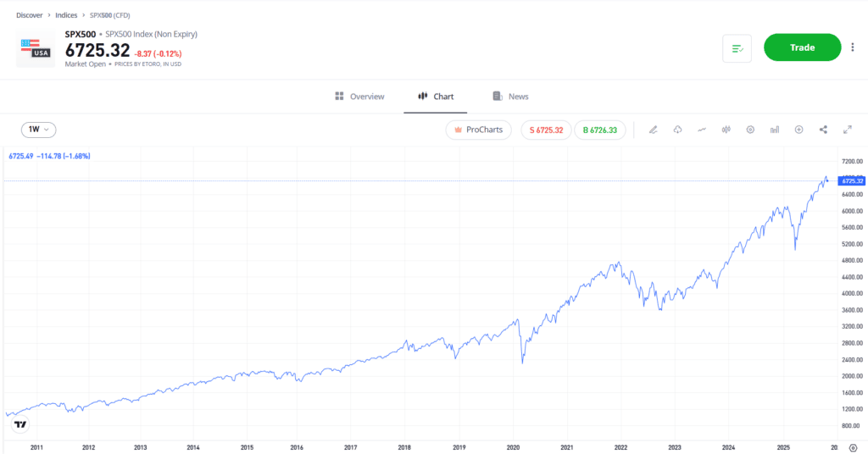Viewport: 868px width, 454px height.
Task: Add SPX500 to watchlist icon button
Action: [737, 48]
